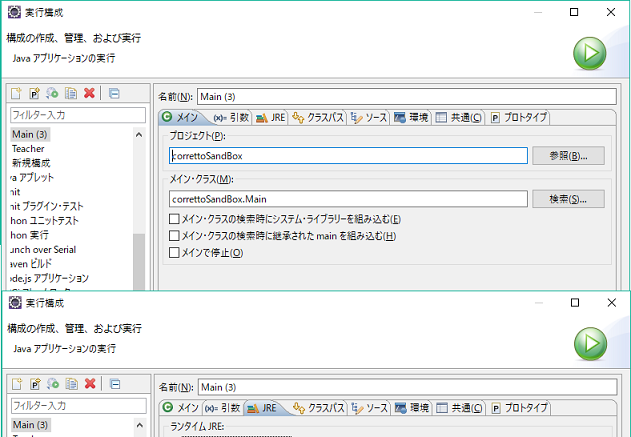Viewport: 631px width, 437px height.
Task: Select アプレット entry in configuration list
Action: [32, 177]
